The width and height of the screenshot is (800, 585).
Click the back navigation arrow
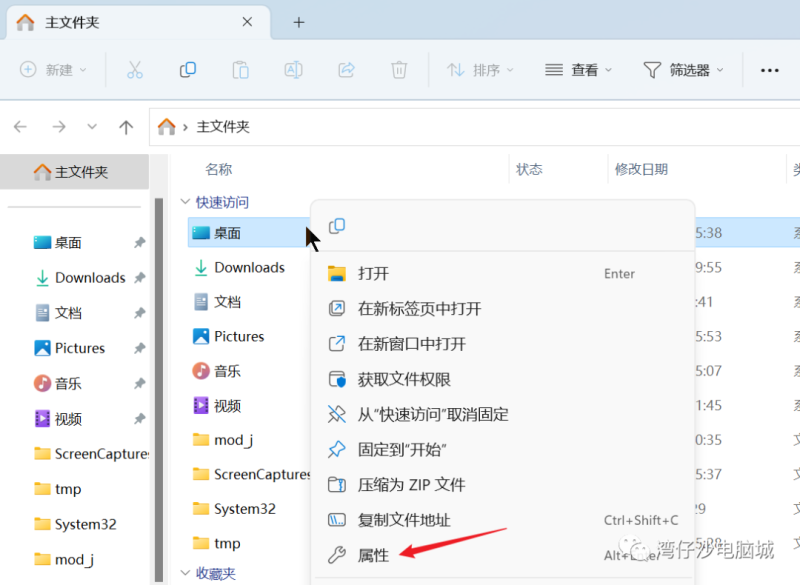[20, 127]
